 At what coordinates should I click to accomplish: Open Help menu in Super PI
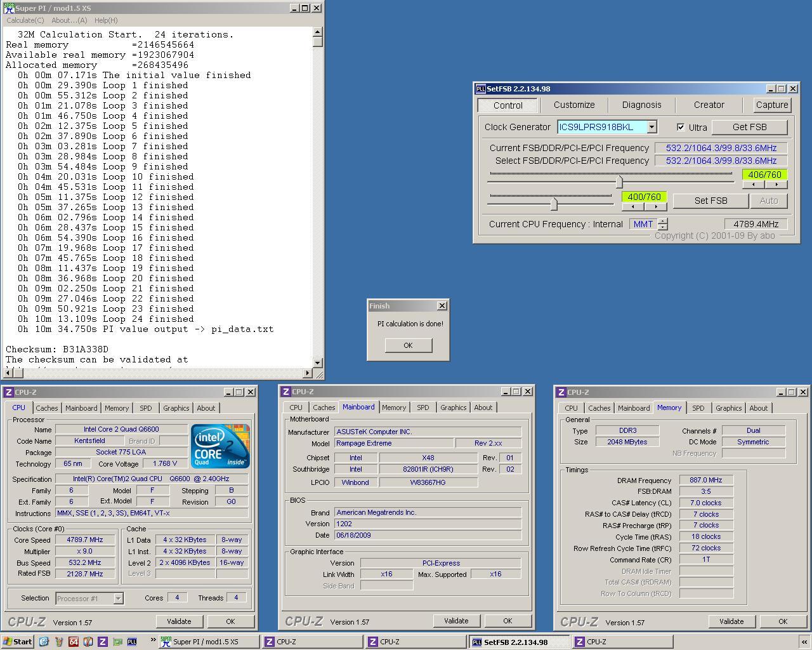105,20
